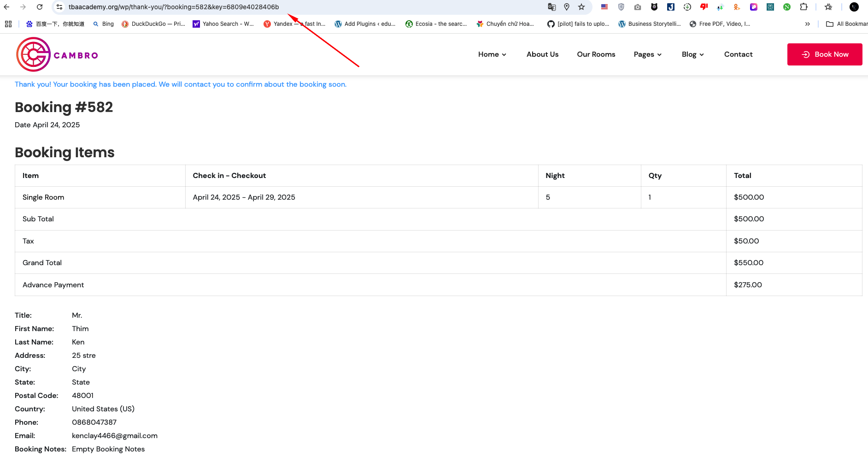Screen dimensions: 868x457
Task: Click United States (US) country value
Action: (x=103, y=409)
